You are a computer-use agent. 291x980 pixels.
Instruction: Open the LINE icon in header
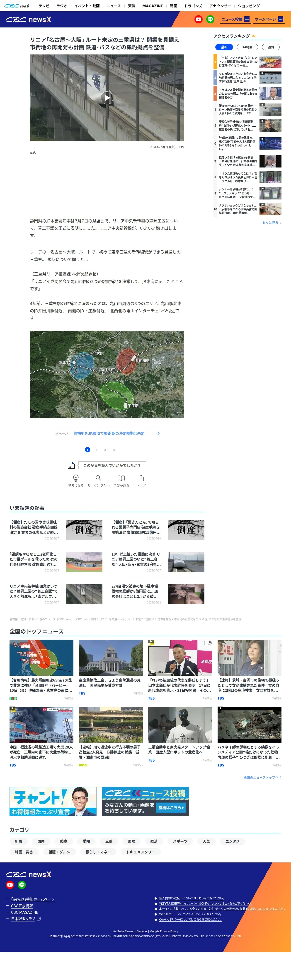[x=210, y=19]
